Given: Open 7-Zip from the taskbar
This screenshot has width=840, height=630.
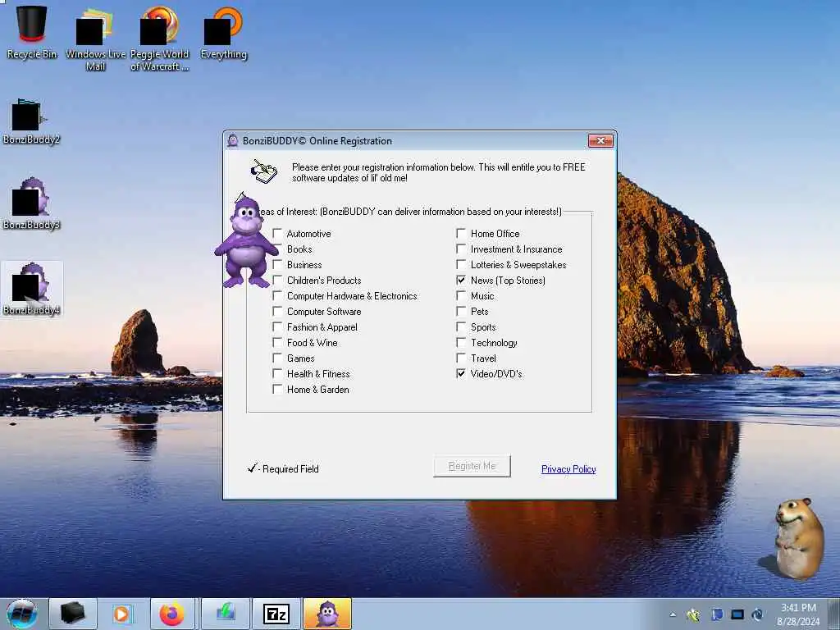Looking at the screenshot, I should point(276,614).
